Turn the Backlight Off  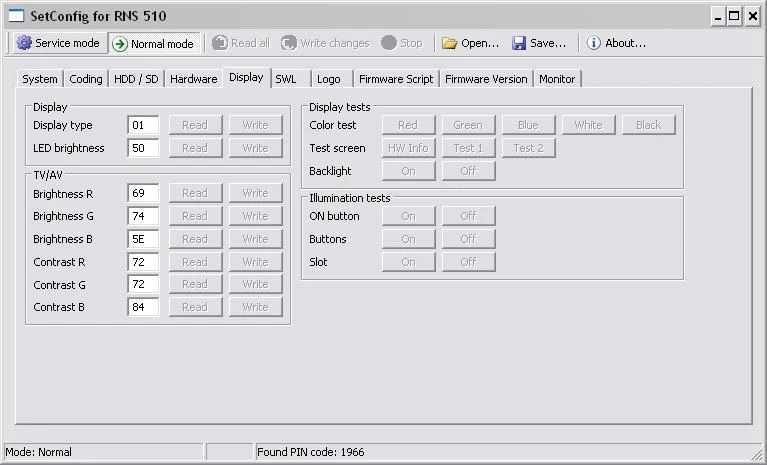pyautogui.click(x=468, y=171)
